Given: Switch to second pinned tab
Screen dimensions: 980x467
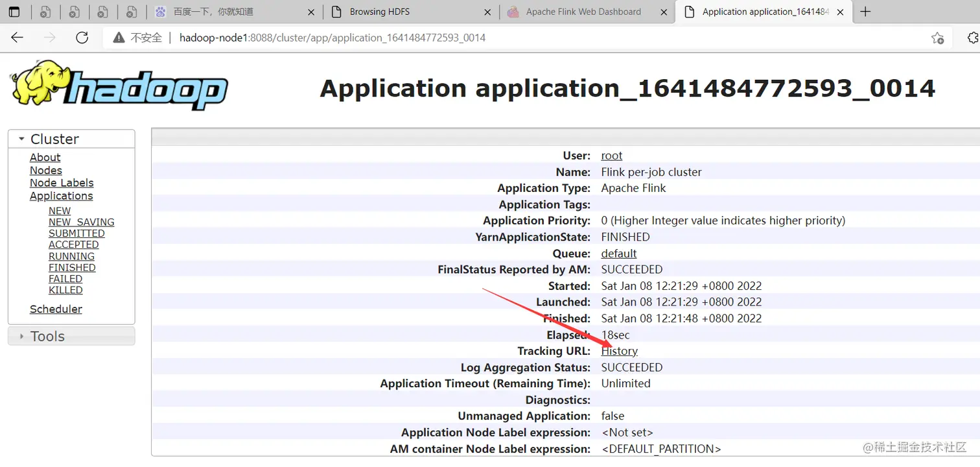Looking at the screenshot, I should point(74,12).
